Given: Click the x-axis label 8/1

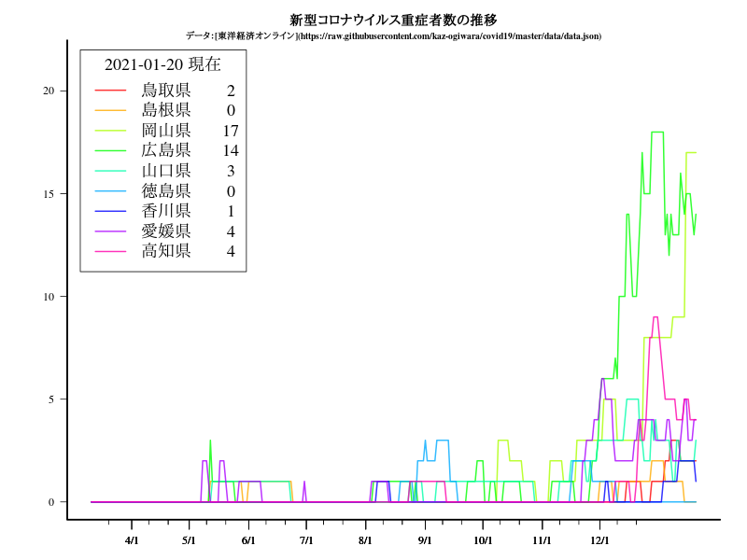Looking at the screenshot, I should pyautogui.click(x=365, y=540).
